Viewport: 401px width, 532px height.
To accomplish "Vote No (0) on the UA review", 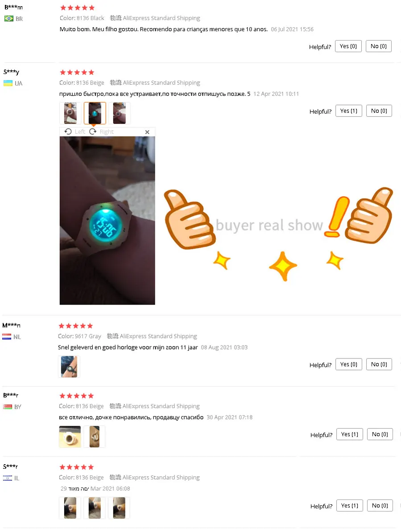I will pos(379,111).
